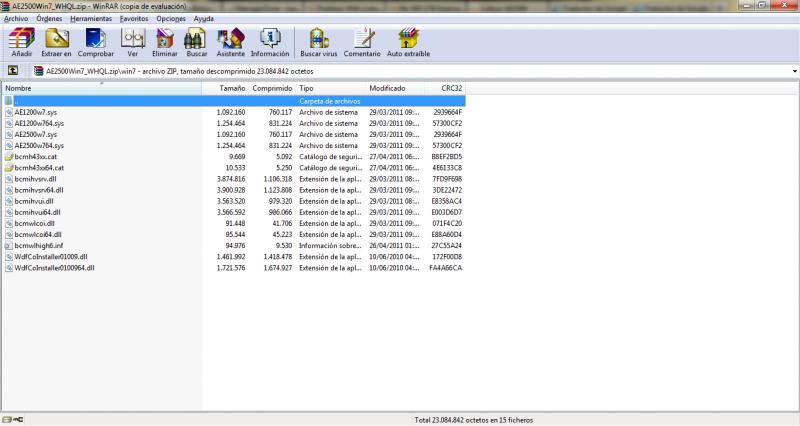Sort by the Tipo column header
This screenshot has height=426, width=800.
coord(331,88)
